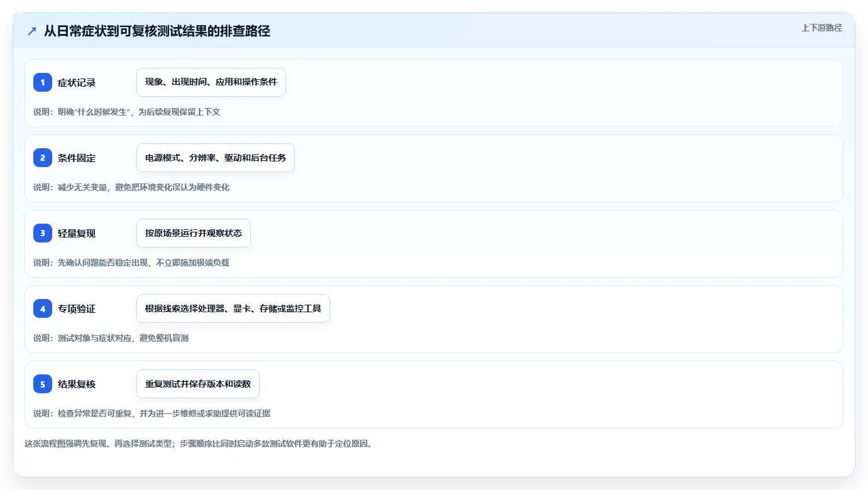
Task: Click the step 1 number badge
Action: coord(43,82)
